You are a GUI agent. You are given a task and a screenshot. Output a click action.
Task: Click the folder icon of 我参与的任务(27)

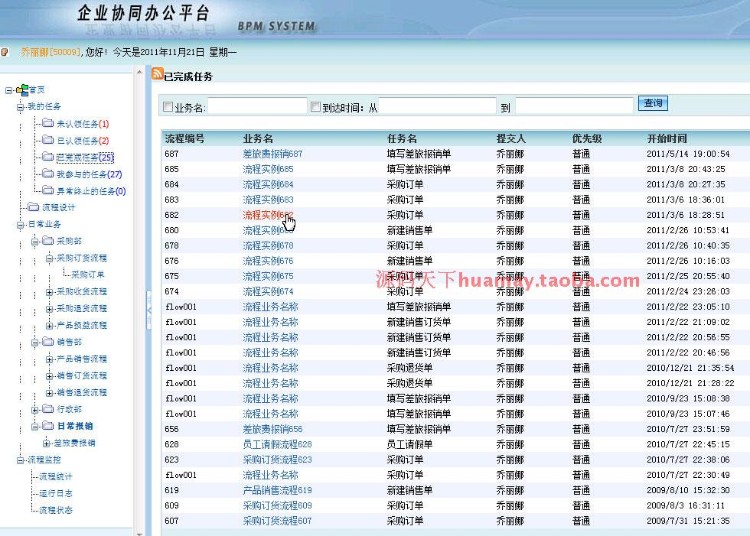coord(48,174)
